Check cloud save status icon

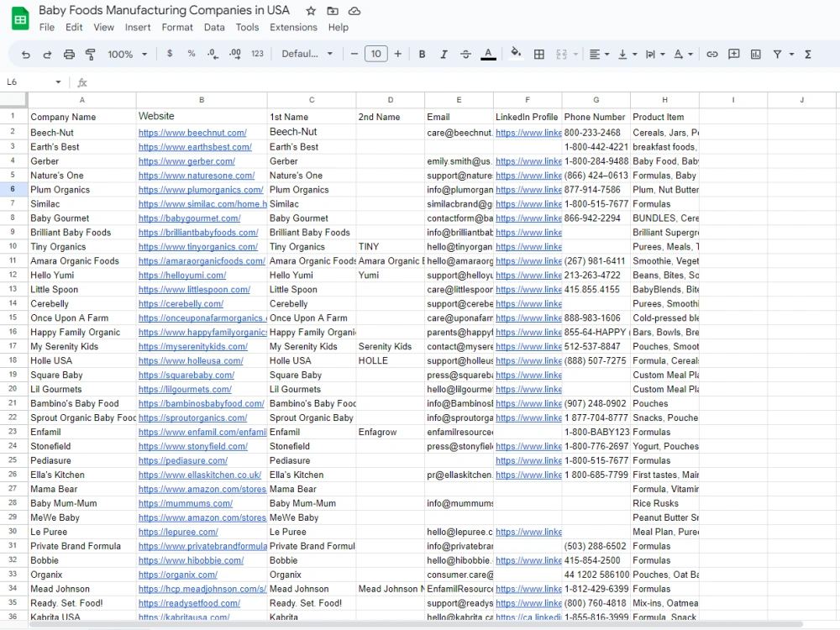tap(354, 11)
